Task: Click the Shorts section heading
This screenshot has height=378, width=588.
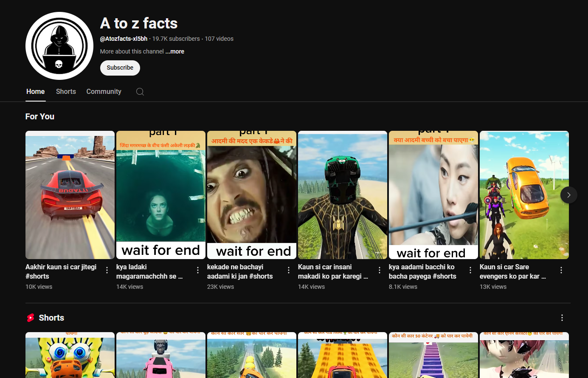Action: tap(51, 318)
